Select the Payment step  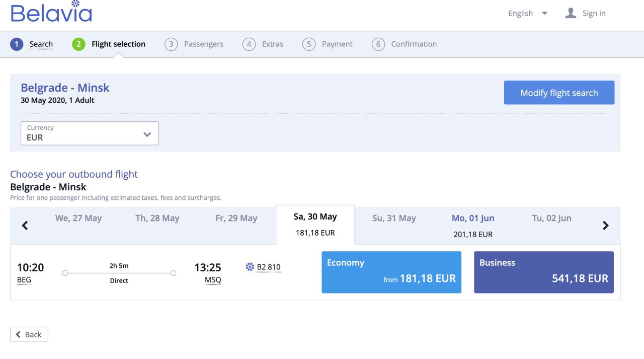coord(337,44)
